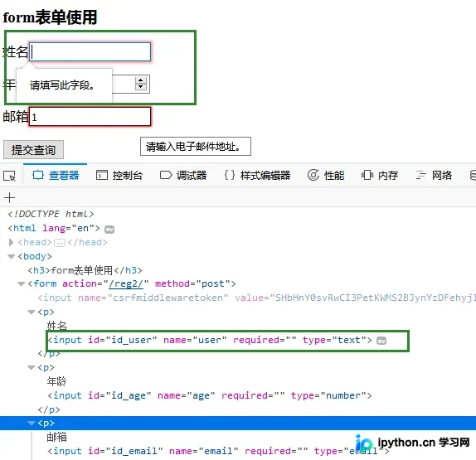
Task: Collapse the first p node containing 姓名
Action: [31, 312]
